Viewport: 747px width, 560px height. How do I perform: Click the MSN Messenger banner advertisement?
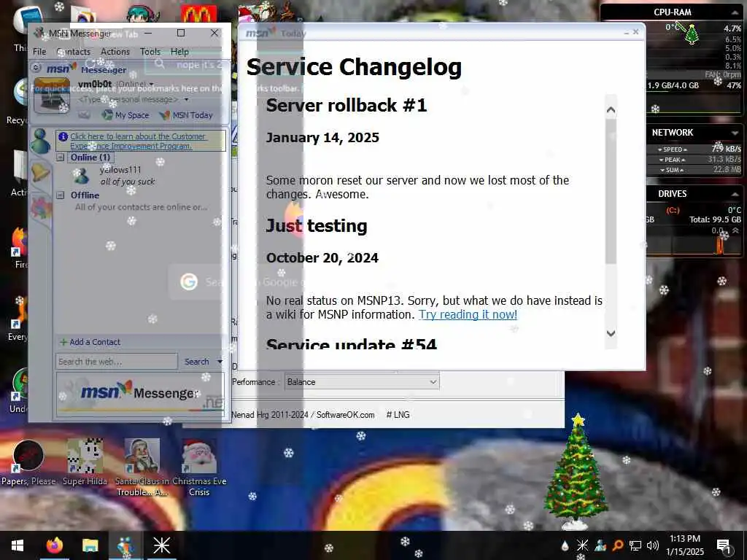(140, 394)
